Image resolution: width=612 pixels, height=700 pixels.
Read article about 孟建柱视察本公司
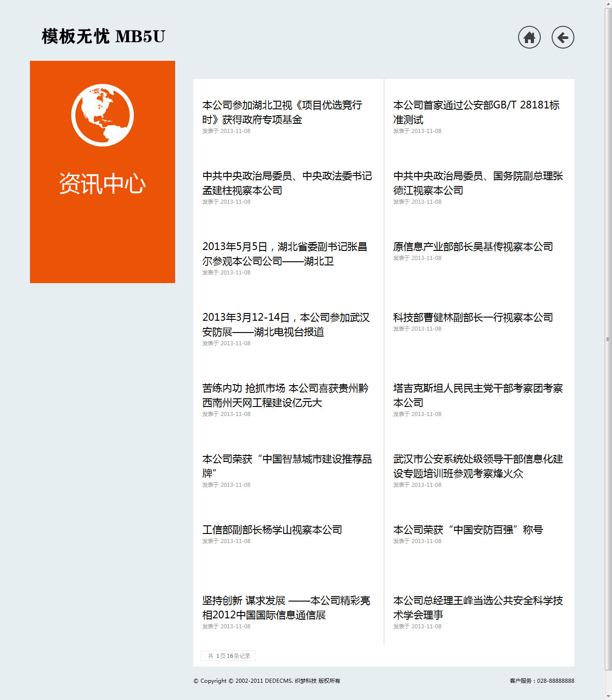click(287, 183)
